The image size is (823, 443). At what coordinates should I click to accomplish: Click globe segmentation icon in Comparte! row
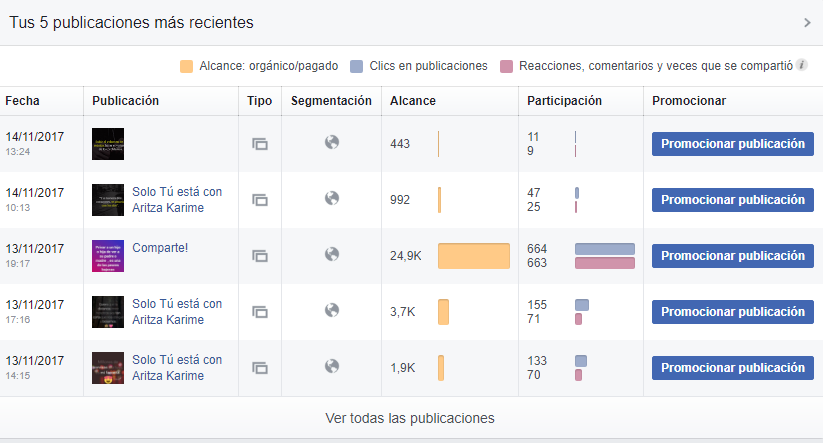click(x=332, y=254)
